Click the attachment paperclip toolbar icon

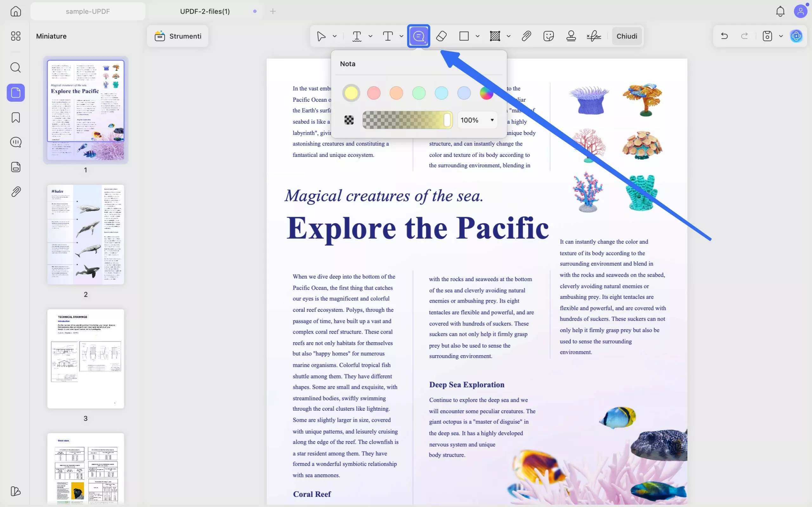(x=526, y=36)
